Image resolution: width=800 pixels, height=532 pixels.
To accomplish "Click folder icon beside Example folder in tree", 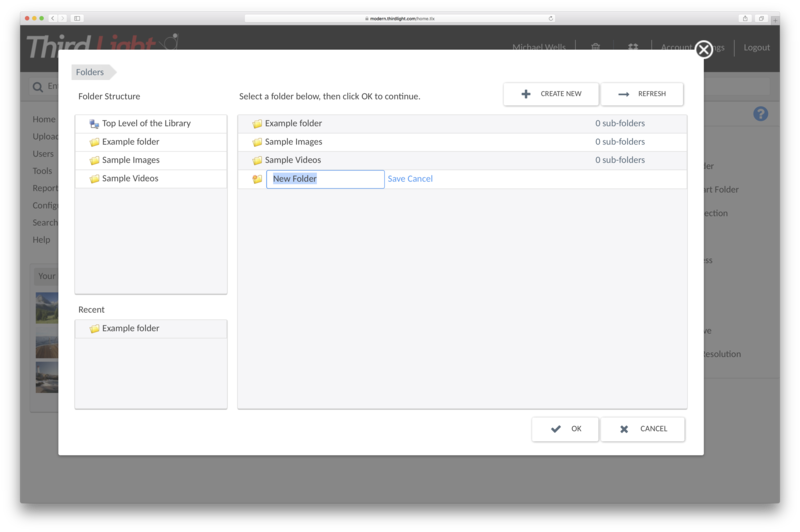I will click(x=94, y=142).
